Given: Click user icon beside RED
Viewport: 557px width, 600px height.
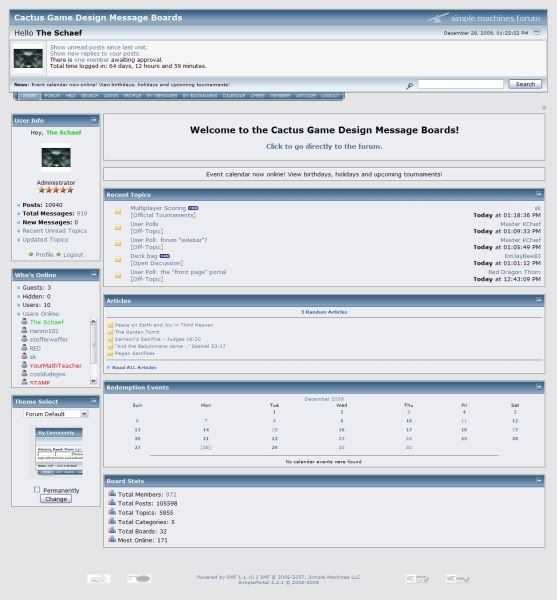Looking at the screenshot, I should 24,347.
